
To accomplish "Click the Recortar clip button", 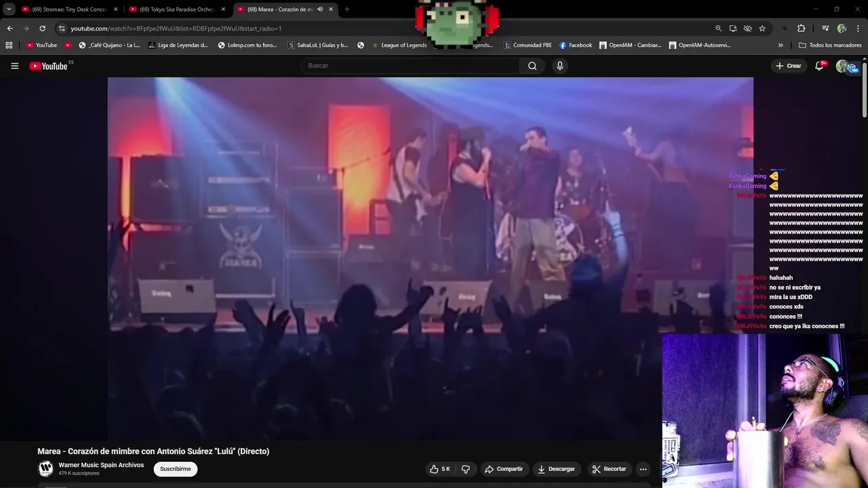I will pos(609,469).
